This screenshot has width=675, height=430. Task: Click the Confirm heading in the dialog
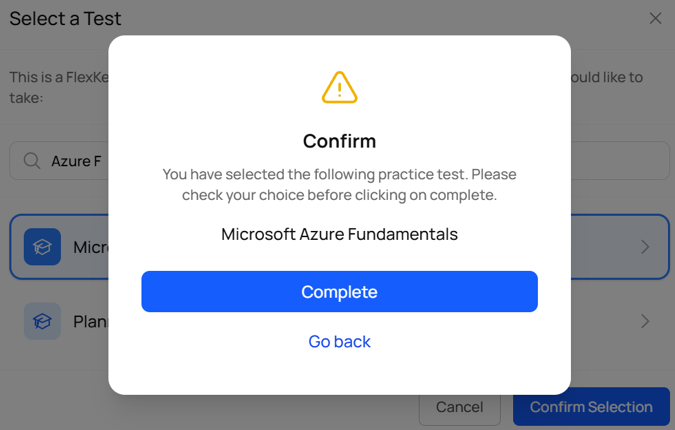tap(339, 141)
